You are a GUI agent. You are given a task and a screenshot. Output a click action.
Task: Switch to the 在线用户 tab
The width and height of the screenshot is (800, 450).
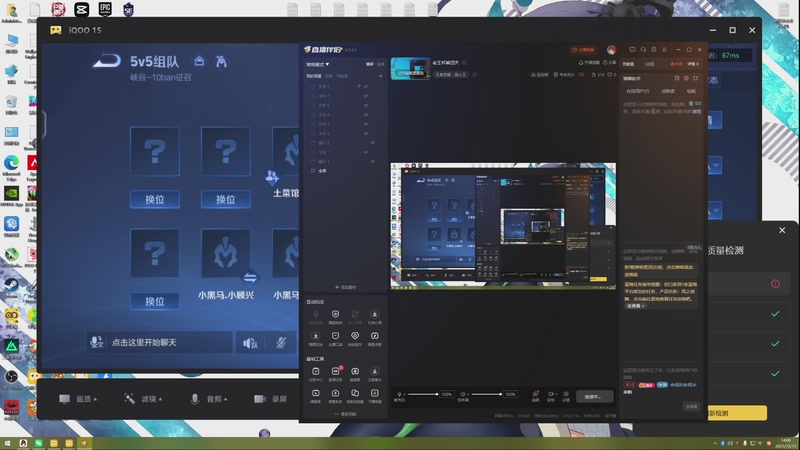pos(638,91)
